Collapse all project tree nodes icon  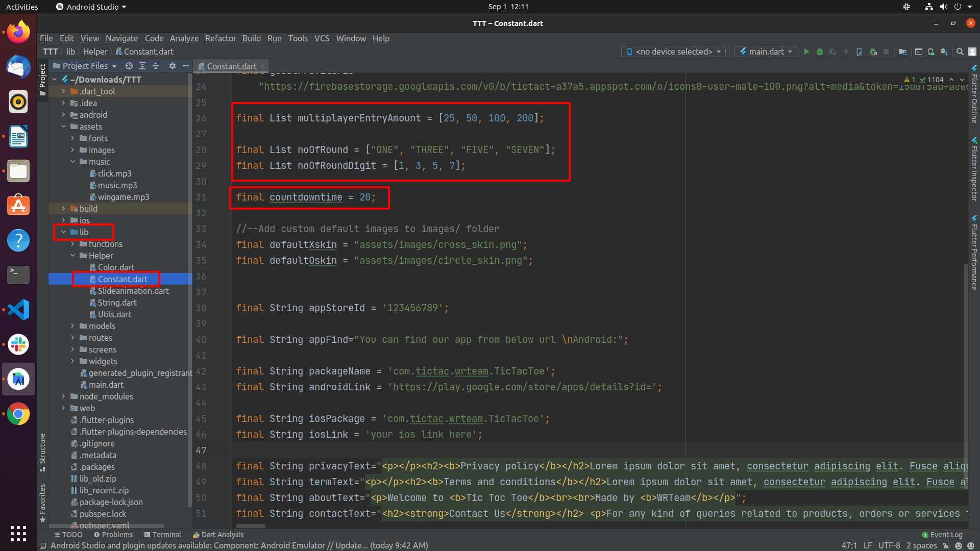(x=156, y=66)
